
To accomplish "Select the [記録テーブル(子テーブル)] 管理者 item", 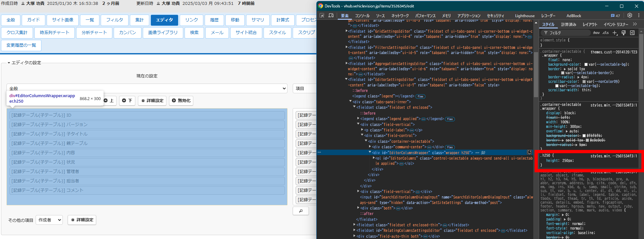I will pyautogui.click(x=147, y=172).
